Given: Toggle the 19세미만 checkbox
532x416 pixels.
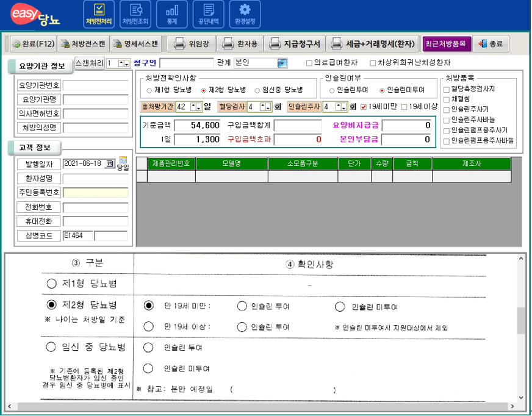Looking at the screenshot, I should (364, 107).
